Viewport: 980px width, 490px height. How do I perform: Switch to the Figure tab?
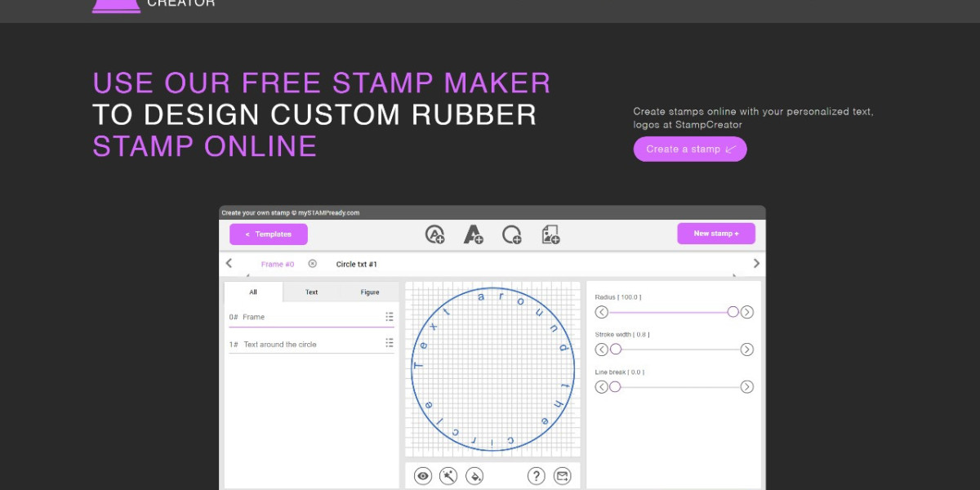[x=369, y=292]
